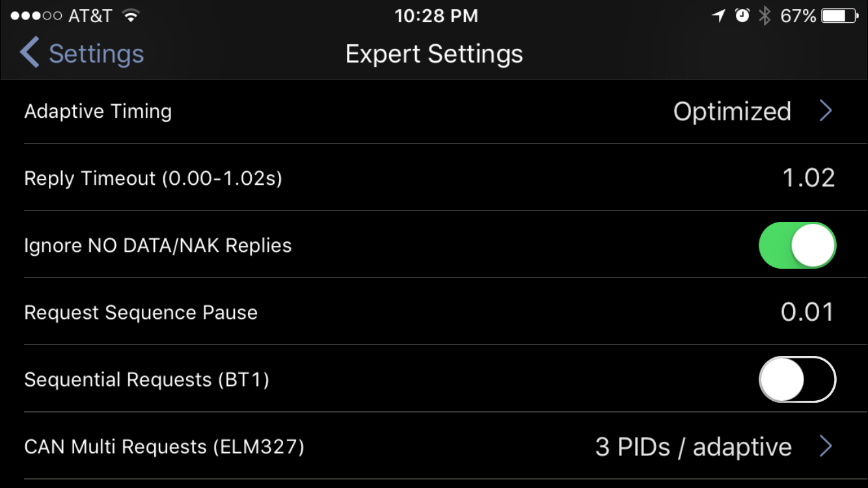Screen dimensions: 868x488
Task: Edit Reply Timeout value 1.02
Action: tap(809, 178)
